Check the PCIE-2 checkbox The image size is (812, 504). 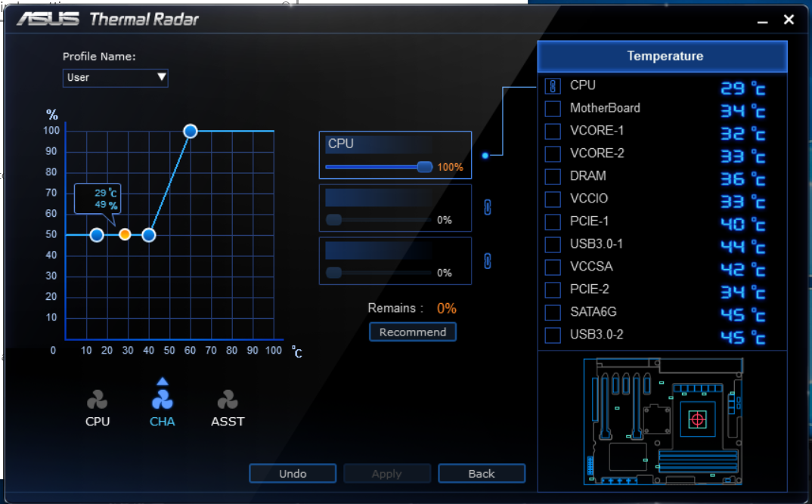pos(553,289)
